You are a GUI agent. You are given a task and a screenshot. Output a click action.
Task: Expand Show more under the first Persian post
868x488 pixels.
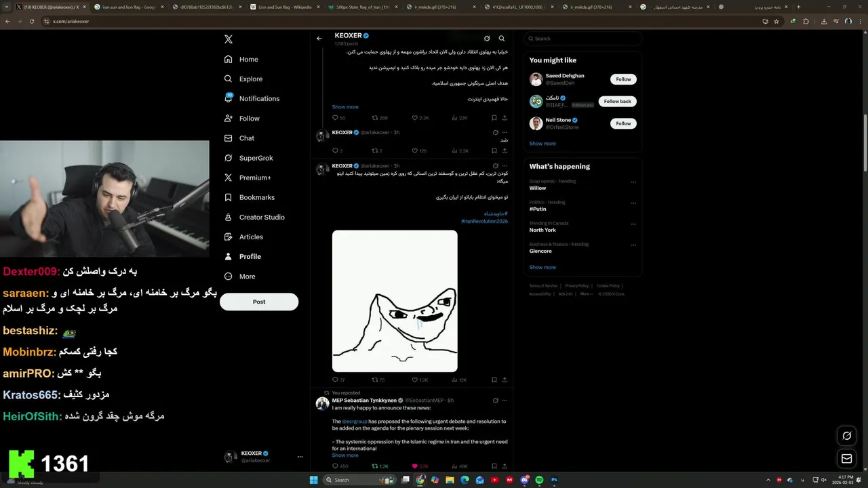345,107
